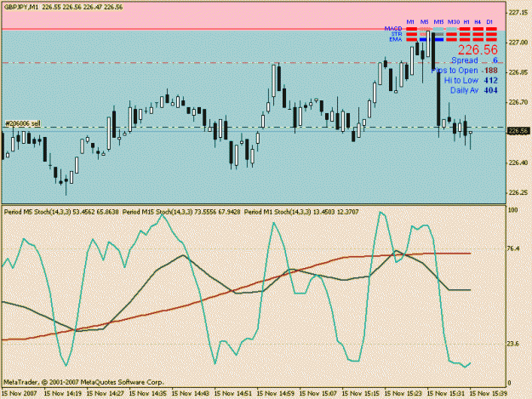Click the teal MACD signal bar under M30
Viewport: 532px width, 399px height.
click(451, 29)
